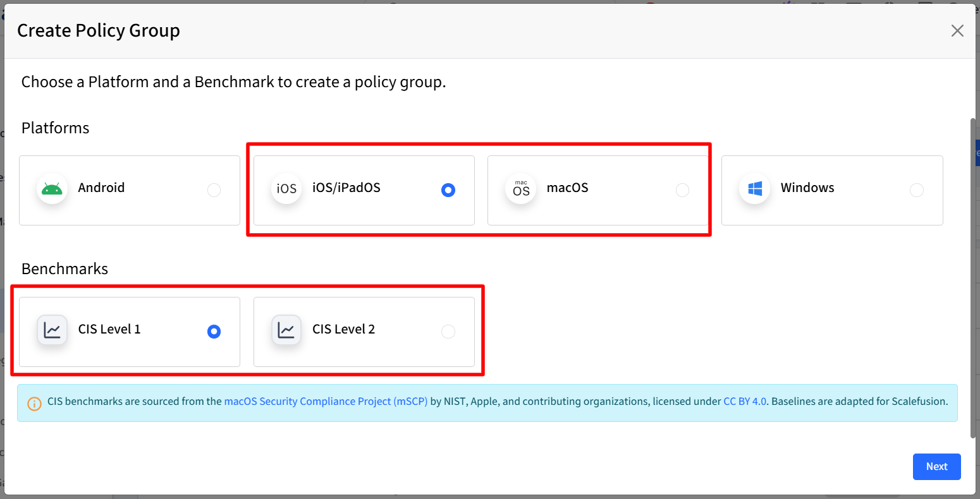Click the Platforms section heading
This screenshot has width=980, height=499.
[x=56, y=128]
